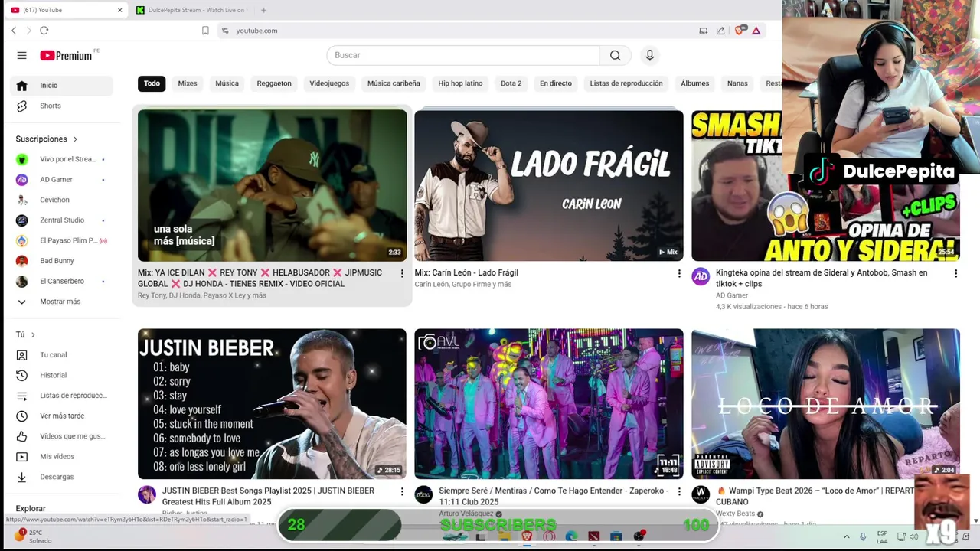
Task: Click the ESP LAA language indicator
Action: 882,536
